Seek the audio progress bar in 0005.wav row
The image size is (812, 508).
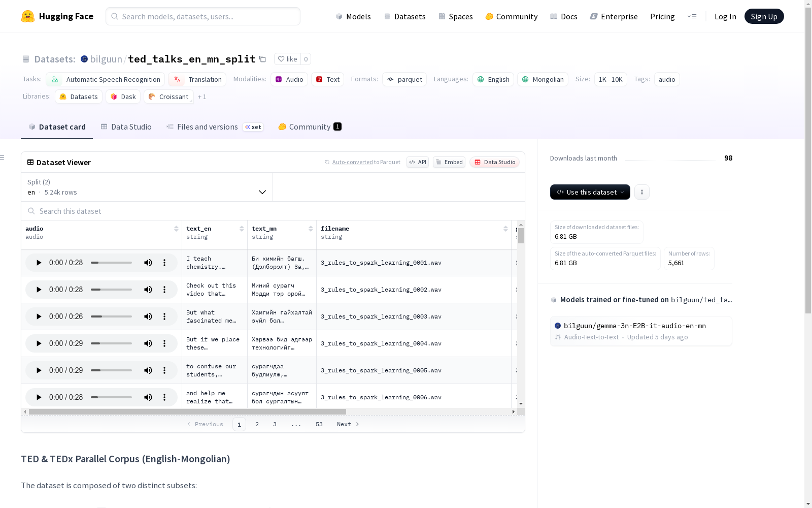111,370
